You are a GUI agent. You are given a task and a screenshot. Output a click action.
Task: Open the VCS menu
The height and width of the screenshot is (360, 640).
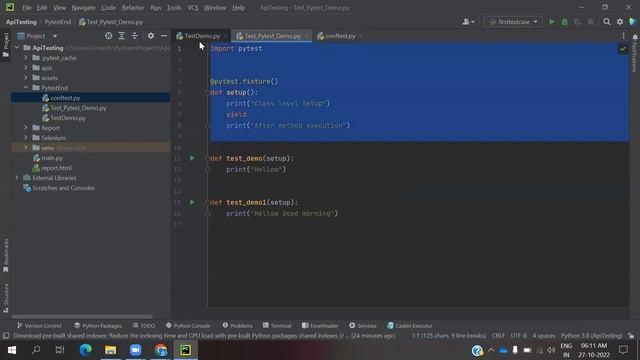click(193, 7)
